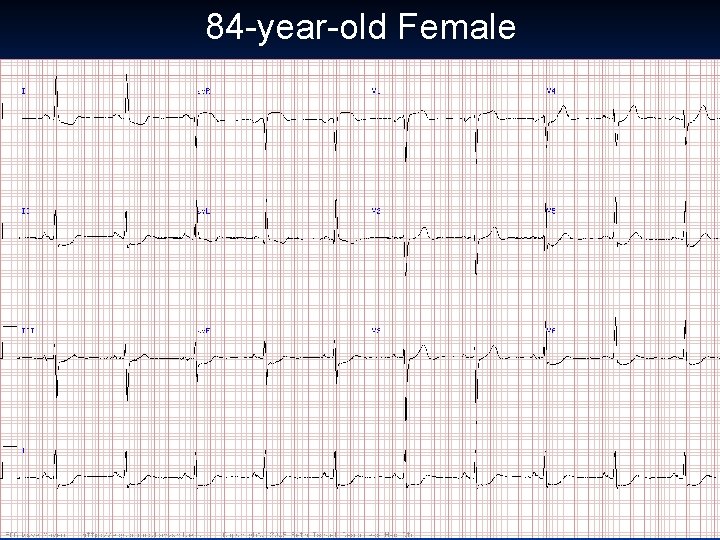Click the lead "III" label
The width and height of the screenshot is (720, 540).
pos(28,330)
